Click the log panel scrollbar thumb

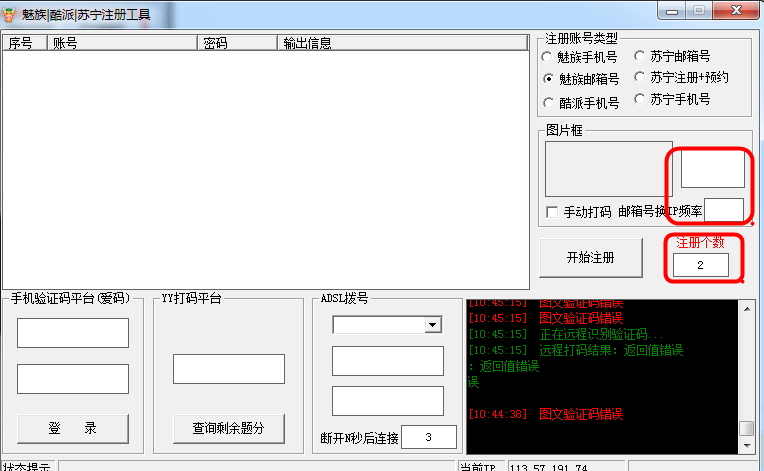(747, 428)
